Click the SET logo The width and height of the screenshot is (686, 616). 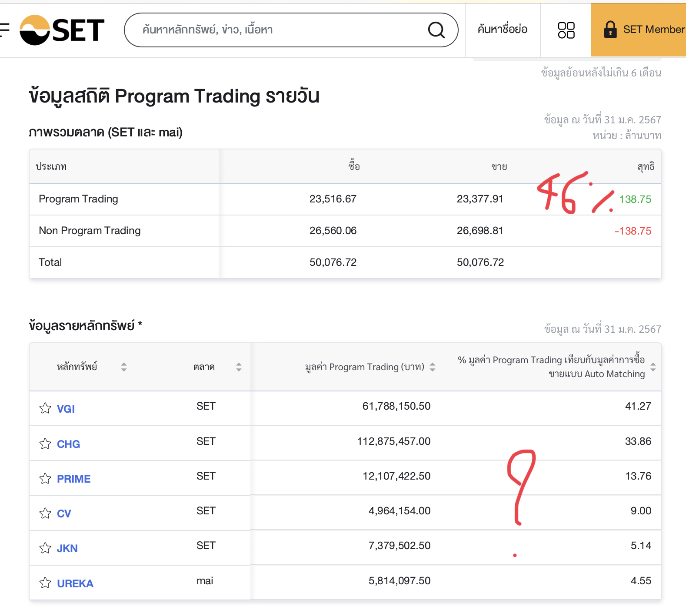tap(62, 30)
